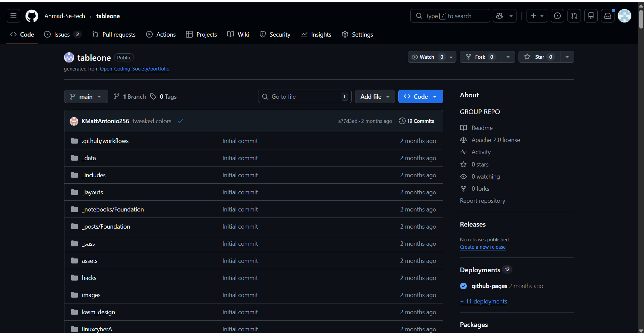
Task: Open the kasm_design folder
Action: 98,312
